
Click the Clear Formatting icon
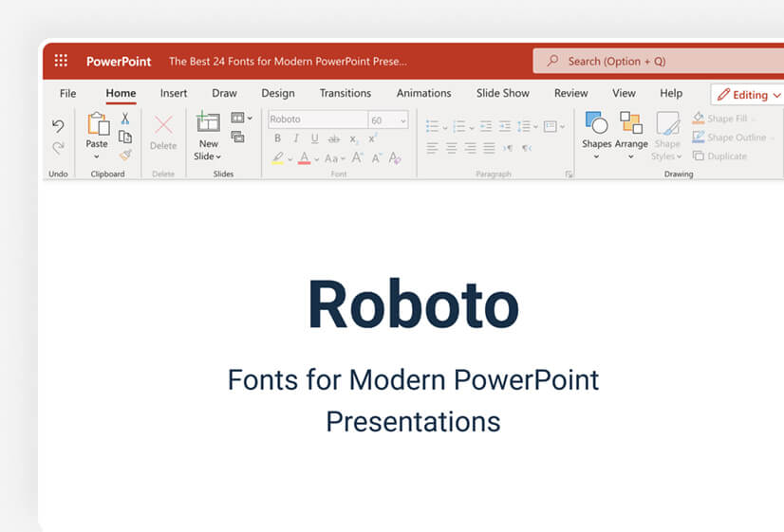pos(395,158)
